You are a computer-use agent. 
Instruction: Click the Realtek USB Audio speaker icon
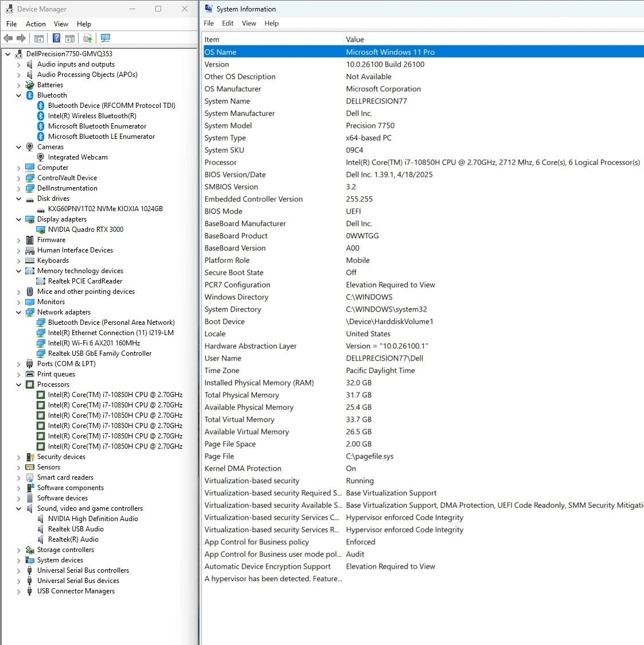tap(40, 529)
